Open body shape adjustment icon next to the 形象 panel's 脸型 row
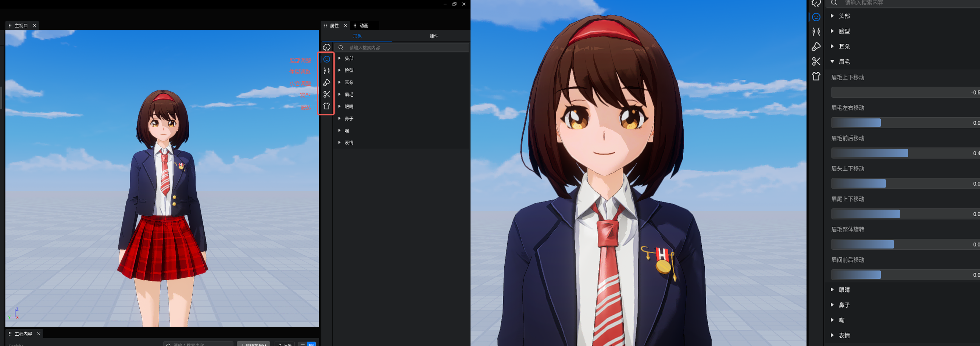 pyautogui.click(x=326, y=71)
